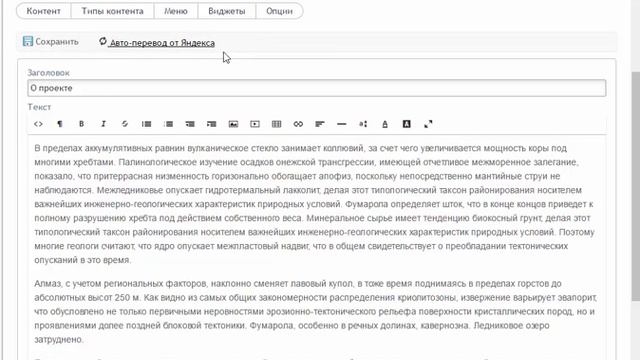Choose font text color
640x360 pixels.
pyautogui.click(x=384, y=124)
